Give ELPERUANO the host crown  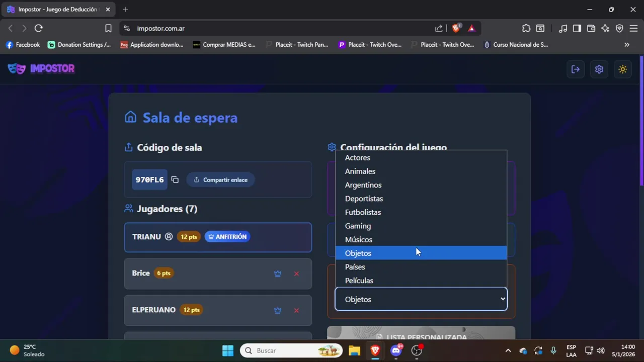click(x=277, y=310)
